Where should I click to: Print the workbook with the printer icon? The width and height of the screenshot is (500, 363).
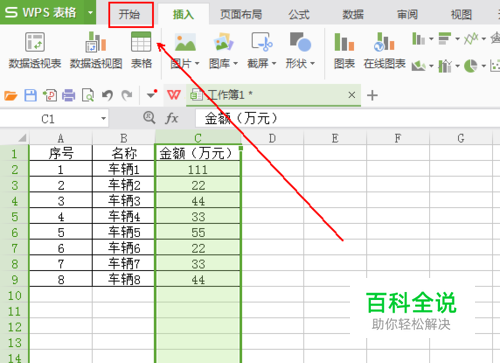[69, 96]
